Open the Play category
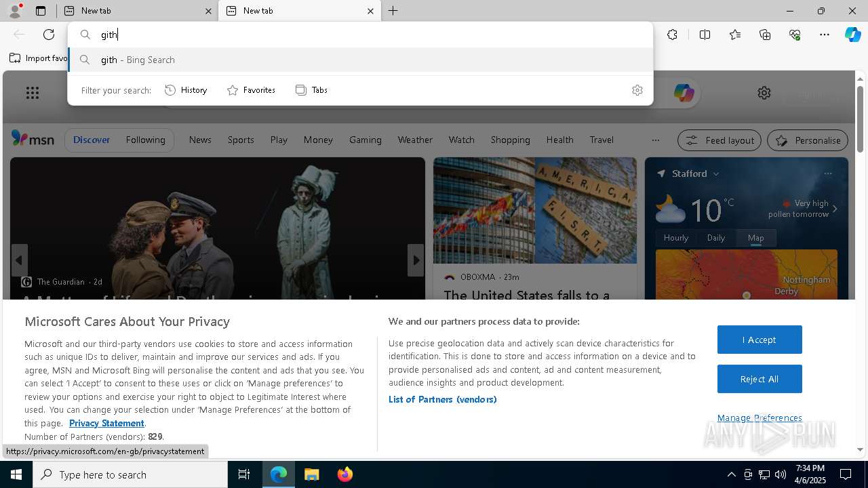This screenshot has width=868, height=488. [x=279, y=140]
